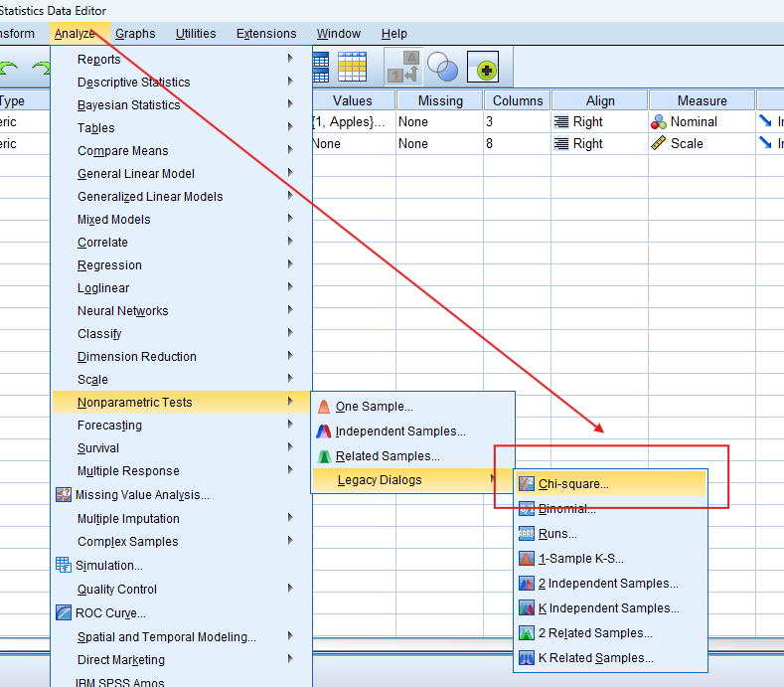Expand the Regression submenu
This screenshot has width=784, height=687.
coord(109,265)
